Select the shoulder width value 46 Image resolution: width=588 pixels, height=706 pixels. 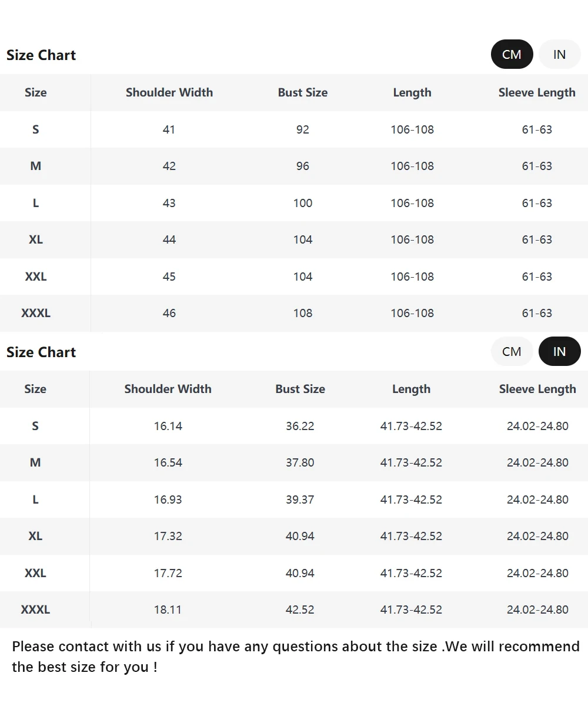[x=169, y=313]
